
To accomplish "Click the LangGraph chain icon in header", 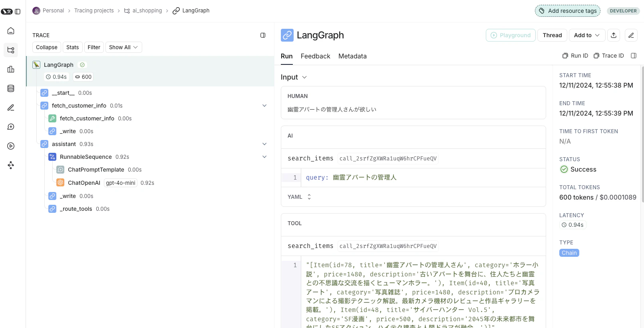I will tap(287, 35).
